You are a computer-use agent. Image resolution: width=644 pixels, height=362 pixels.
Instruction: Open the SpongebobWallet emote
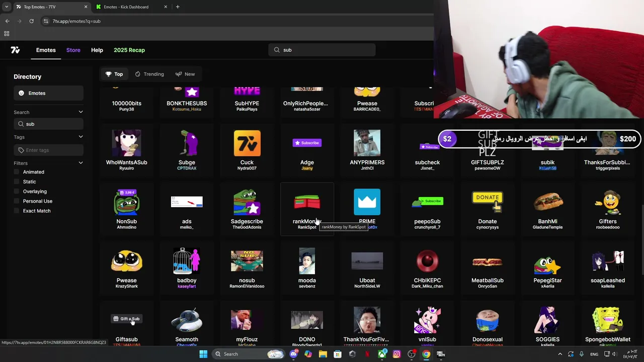[x=608, y=323]
